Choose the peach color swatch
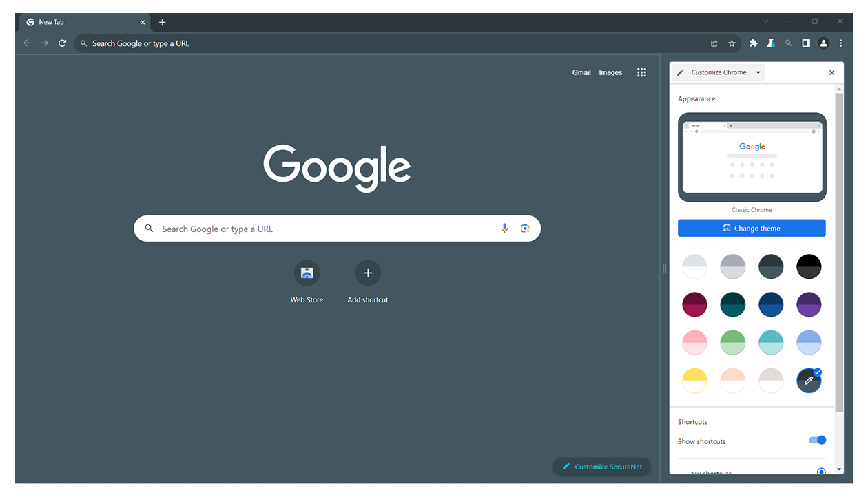The height and width of the screenshot is (497, 868). (733, 381)
